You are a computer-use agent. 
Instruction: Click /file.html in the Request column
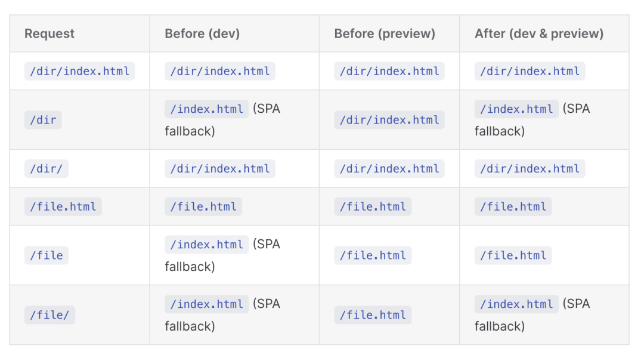coord(63,206)
